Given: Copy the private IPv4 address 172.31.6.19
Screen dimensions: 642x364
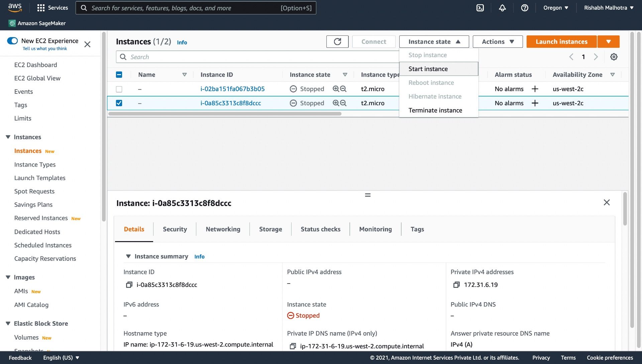Looking at the screenshot, I should point(456,285).
